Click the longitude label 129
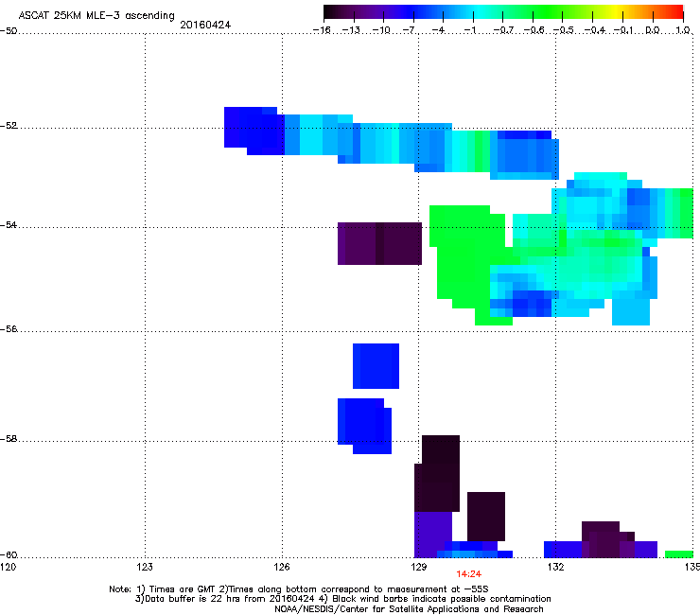 [419, 567]
